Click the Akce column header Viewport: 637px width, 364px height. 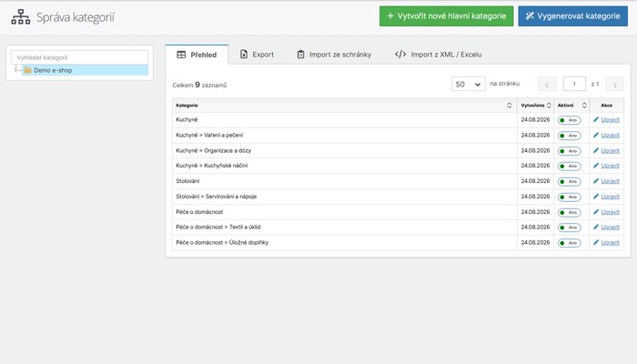607,106
